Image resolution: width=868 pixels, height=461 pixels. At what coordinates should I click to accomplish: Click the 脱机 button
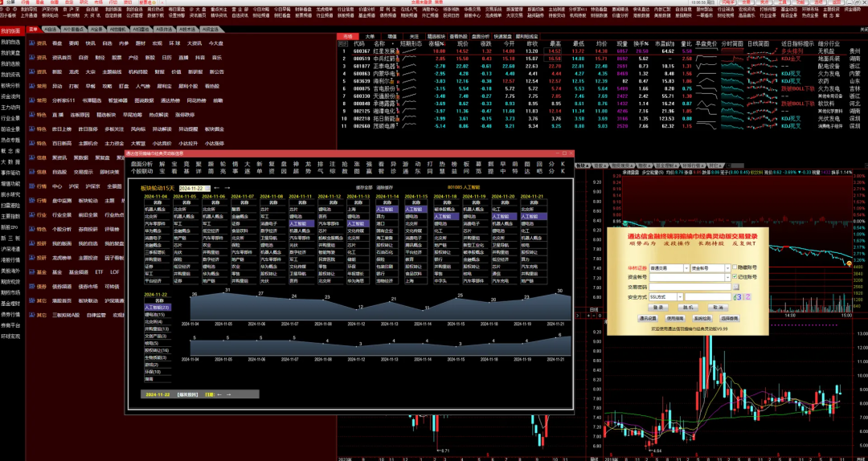click(x=687, y=307)
